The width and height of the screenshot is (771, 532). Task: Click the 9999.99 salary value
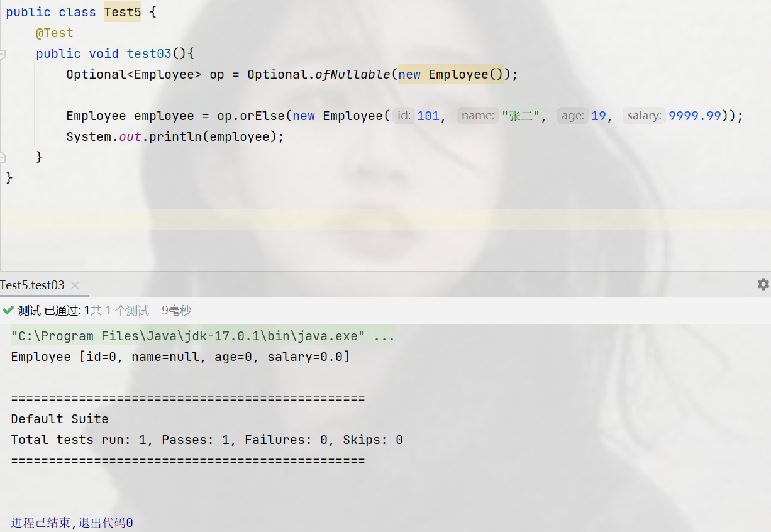(695, 116)
